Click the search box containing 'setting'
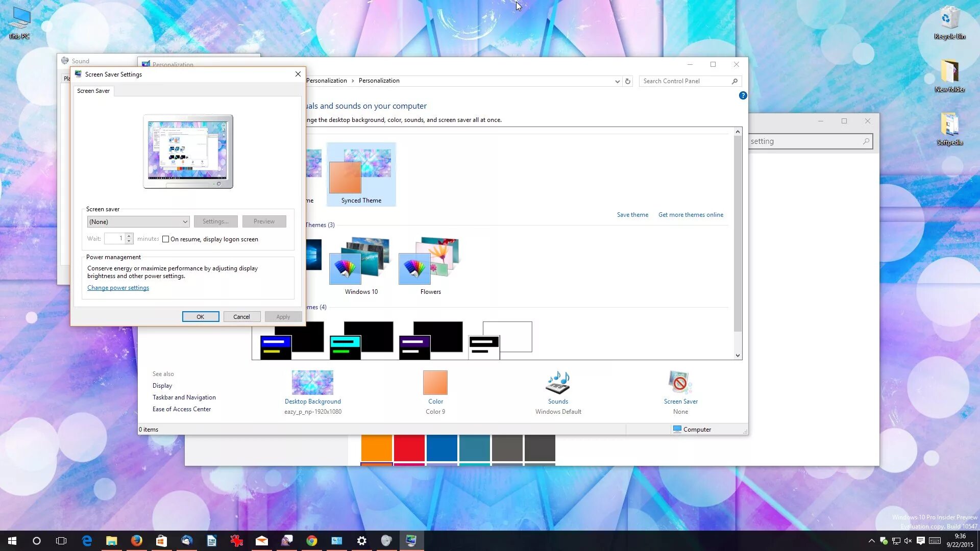Image resolution: width=980 pixels, height=551 pixels. pos(811,141)
